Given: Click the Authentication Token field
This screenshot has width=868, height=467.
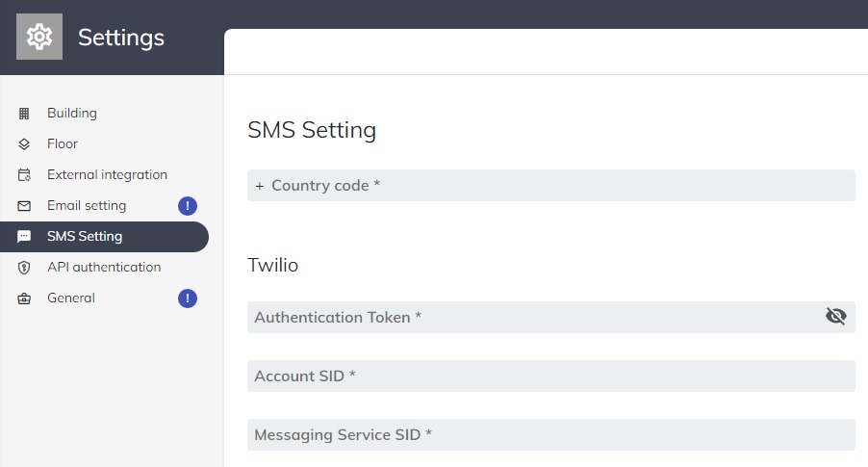Looking at the screenshot, I should (529, 317).
